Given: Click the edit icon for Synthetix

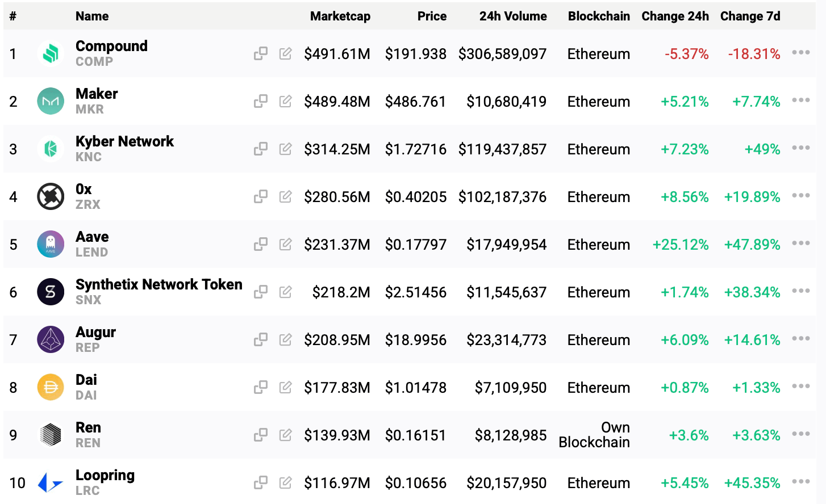Looking at the screenshot, I should click(x=286, y=292).
